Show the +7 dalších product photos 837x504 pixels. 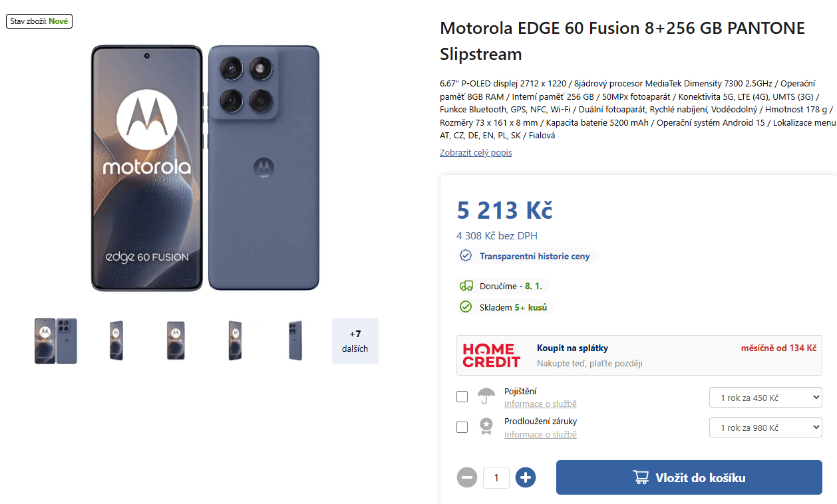click(x=355, y=341)
